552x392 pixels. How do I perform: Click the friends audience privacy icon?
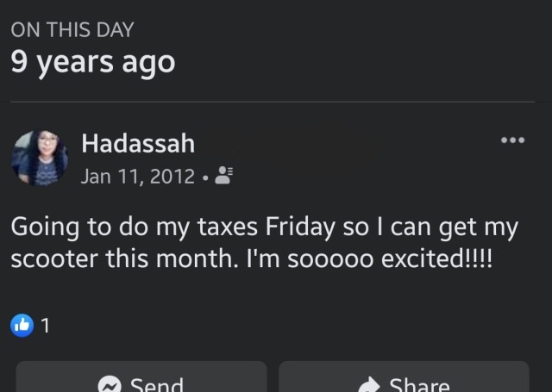[x=223, y=177]
